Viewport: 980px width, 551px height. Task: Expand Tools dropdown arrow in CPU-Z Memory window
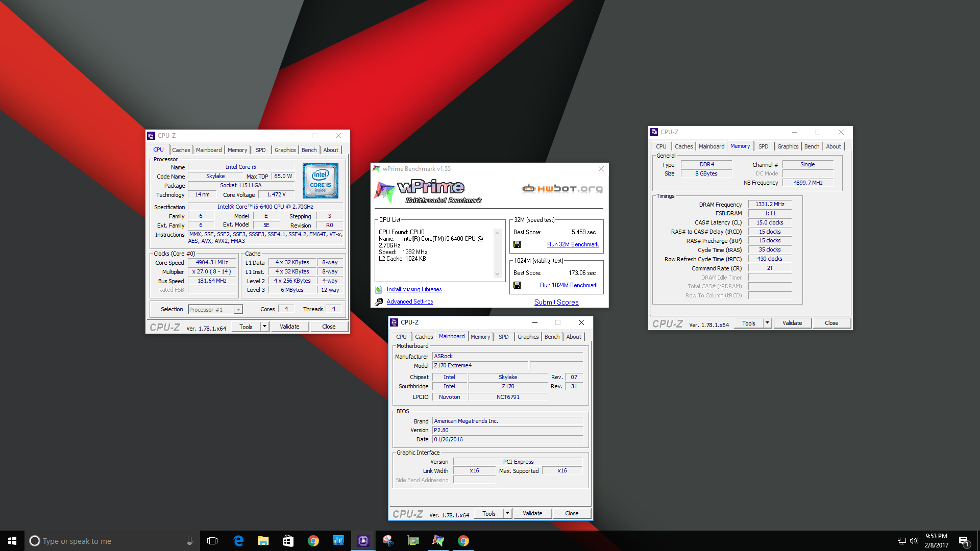767,323
